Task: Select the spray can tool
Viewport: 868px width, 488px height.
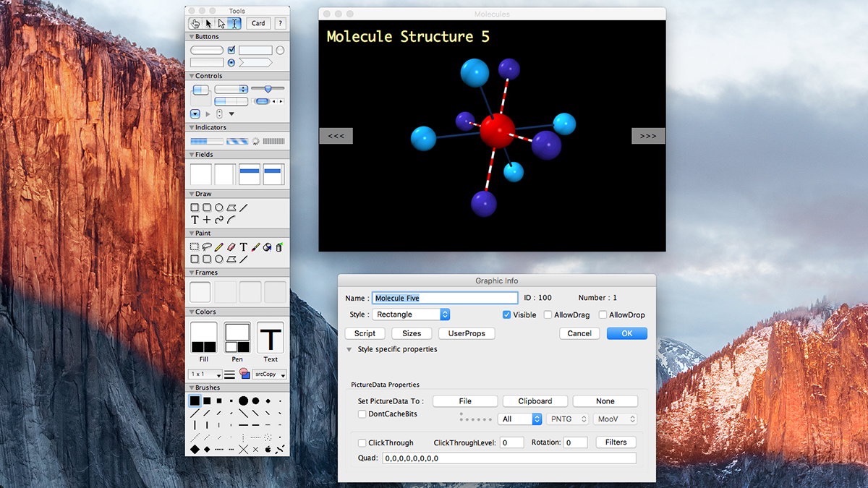Action: 279,247
